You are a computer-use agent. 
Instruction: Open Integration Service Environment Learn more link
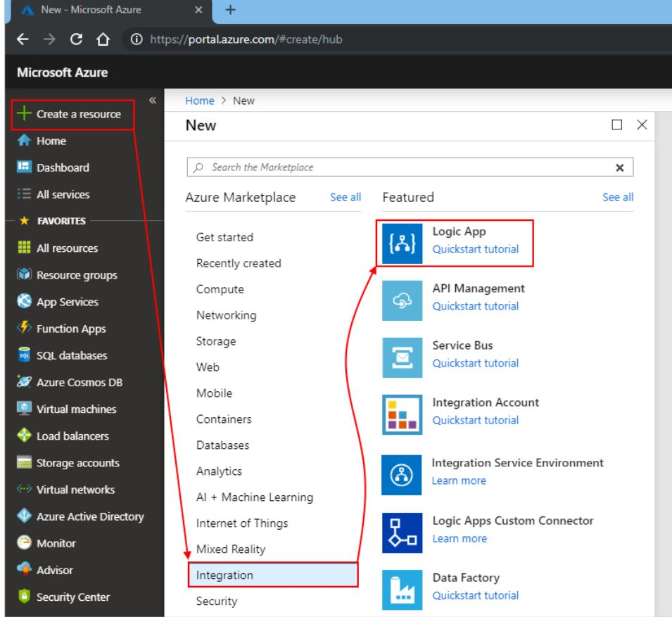point(459,481)
